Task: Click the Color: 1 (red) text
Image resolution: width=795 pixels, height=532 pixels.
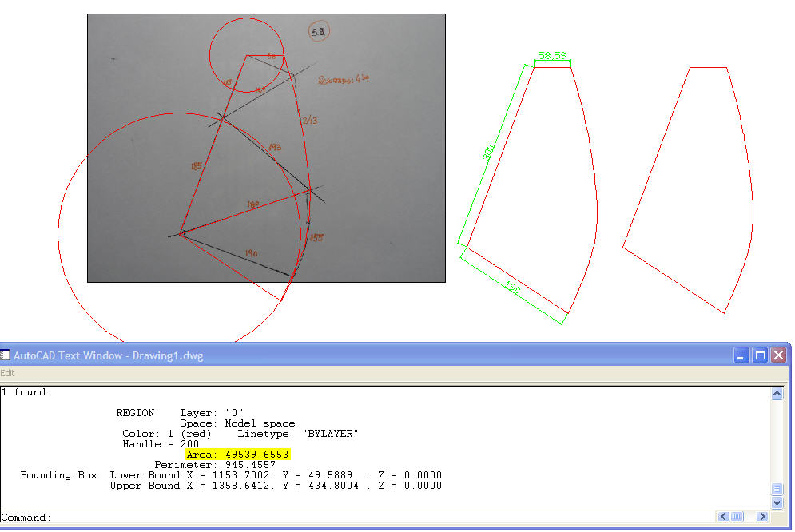Action: coord(167,434)
